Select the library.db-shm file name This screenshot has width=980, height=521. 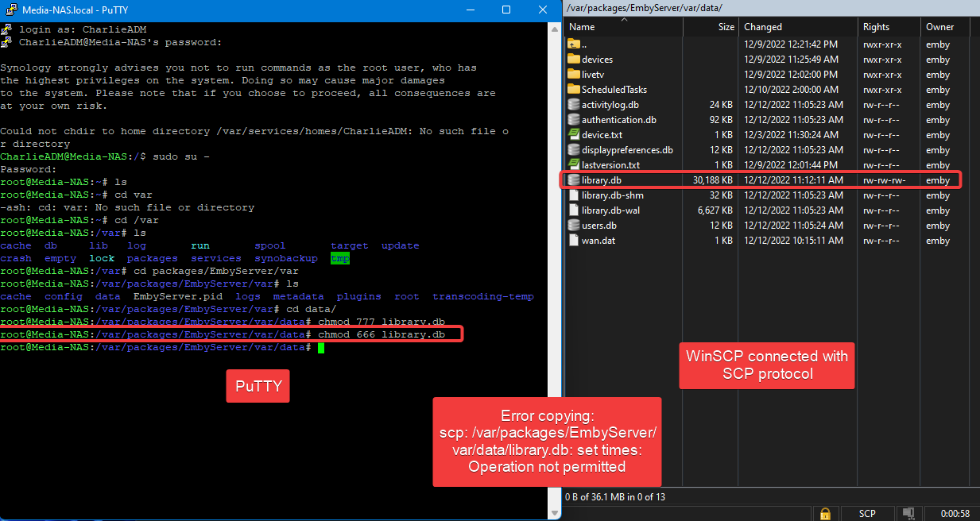click(613, 195)
